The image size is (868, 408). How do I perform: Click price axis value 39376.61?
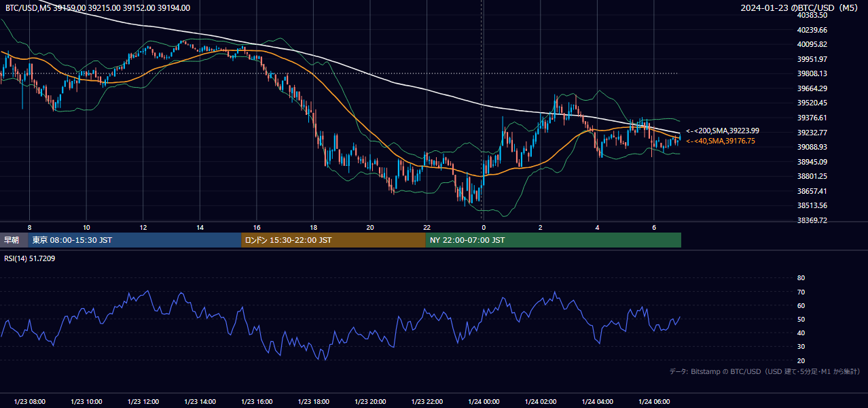point(812,118)
